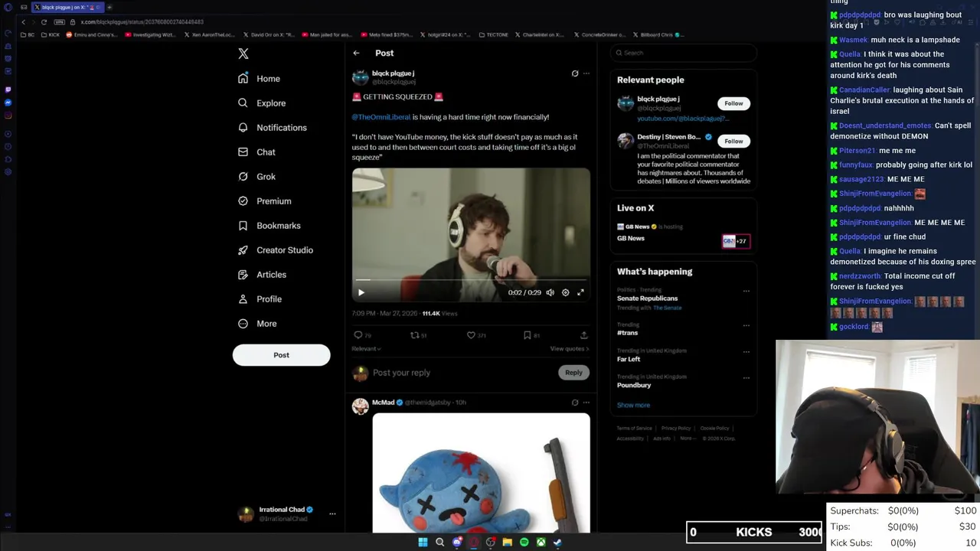This screenshot has height=551, width=980.
Task: Open options for Far Left trend
Action: 746,352
